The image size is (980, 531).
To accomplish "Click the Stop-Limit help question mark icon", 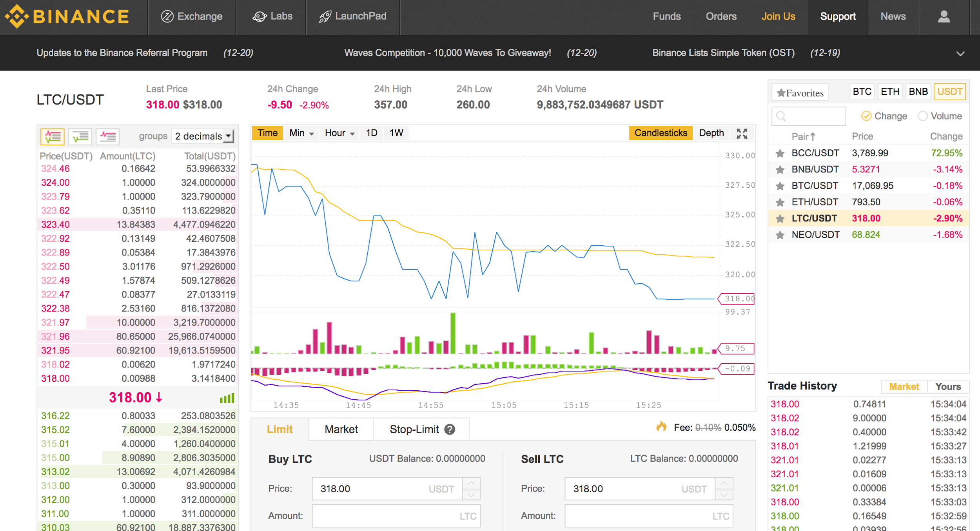I will [x=450, y=430].
